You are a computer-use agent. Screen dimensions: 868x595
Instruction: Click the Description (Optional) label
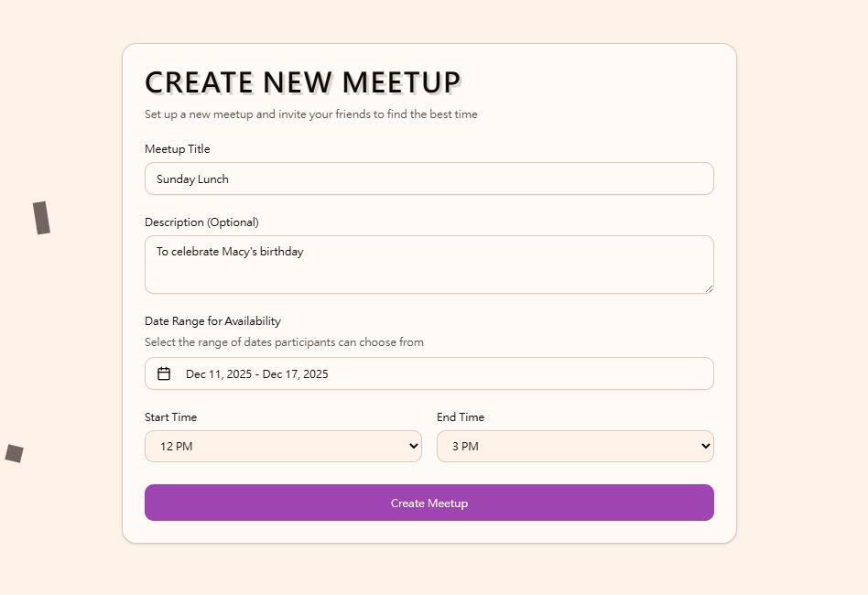point(201,222)
